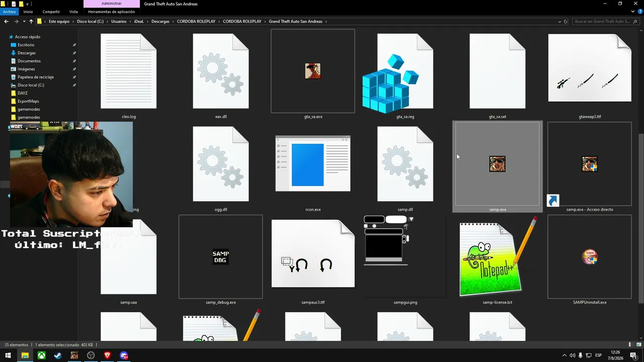Click the highlighted samp.exe file

498,166
